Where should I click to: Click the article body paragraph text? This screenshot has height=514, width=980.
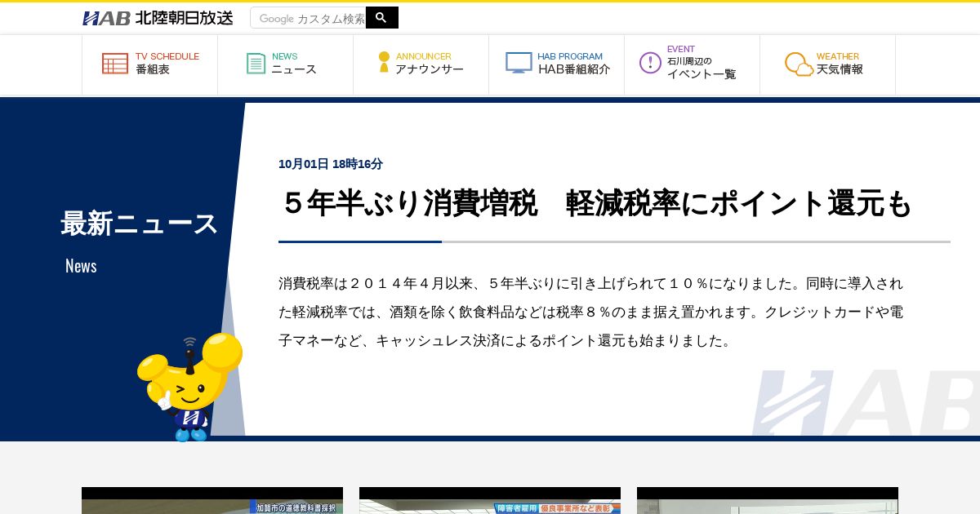pyautogui.click(x=591, y=312)
